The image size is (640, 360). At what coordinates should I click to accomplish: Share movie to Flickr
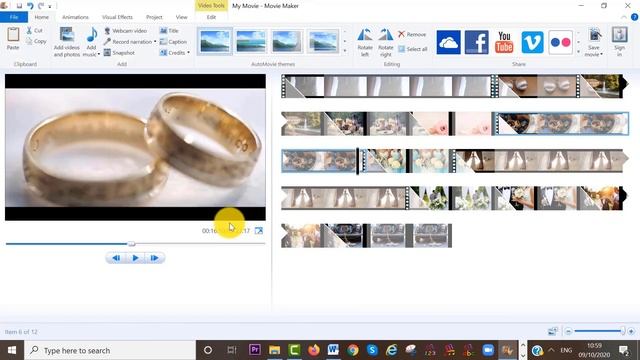(x=560, y=42)
